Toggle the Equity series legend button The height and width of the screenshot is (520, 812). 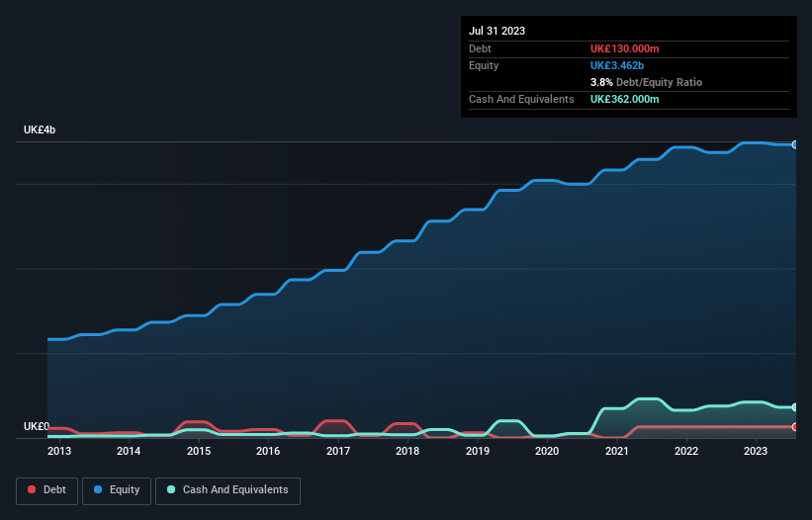pos(117,490)
